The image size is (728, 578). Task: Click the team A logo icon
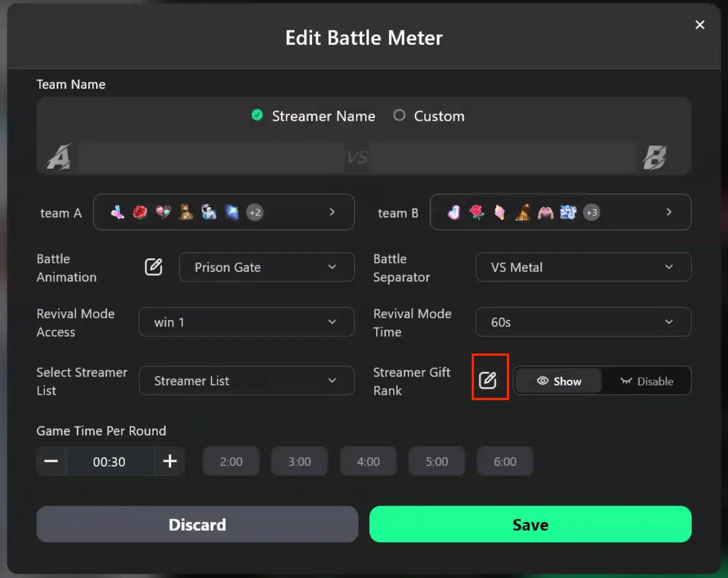click(x=59, y=157)
